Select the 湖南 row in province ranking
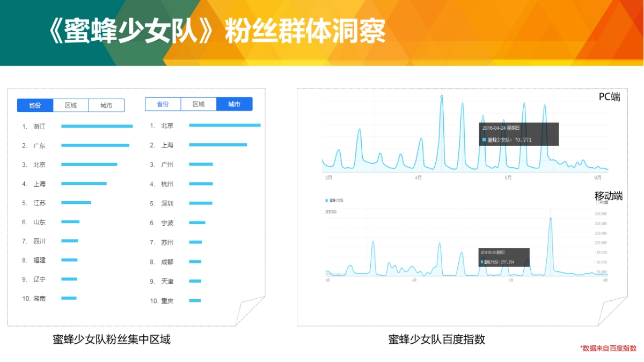The width and height of the screenshot is (644, 362). point(39,298)
